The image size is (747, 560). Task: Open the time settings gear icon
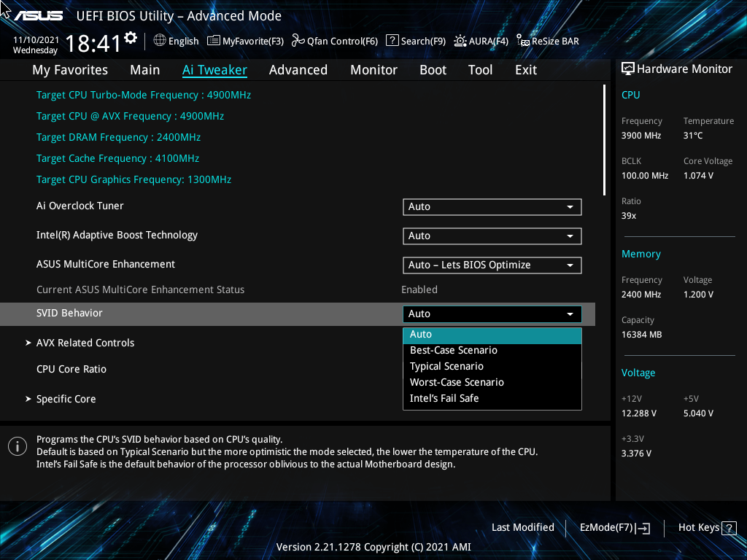pos(131,38)
